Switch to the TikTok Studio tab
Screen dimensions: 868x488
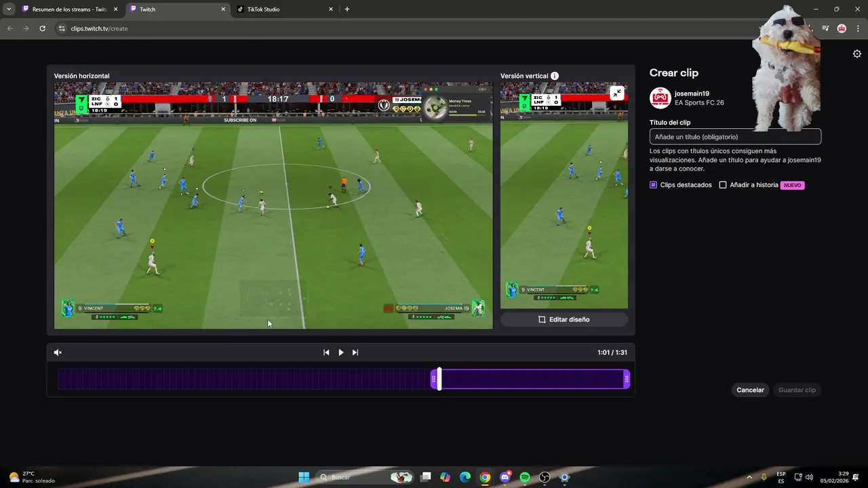point(284,9)
